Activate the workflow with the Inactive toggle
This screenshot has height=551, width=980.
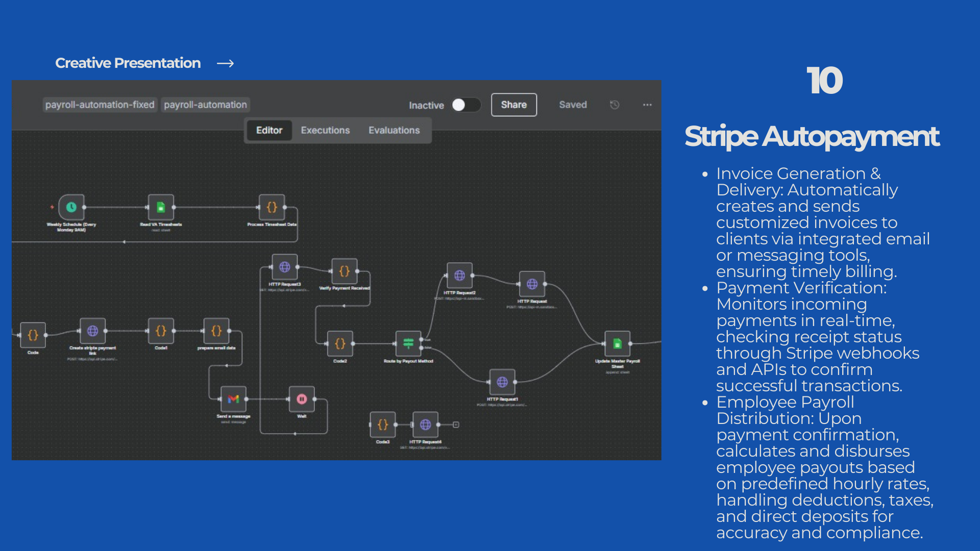tap(465, 105)
